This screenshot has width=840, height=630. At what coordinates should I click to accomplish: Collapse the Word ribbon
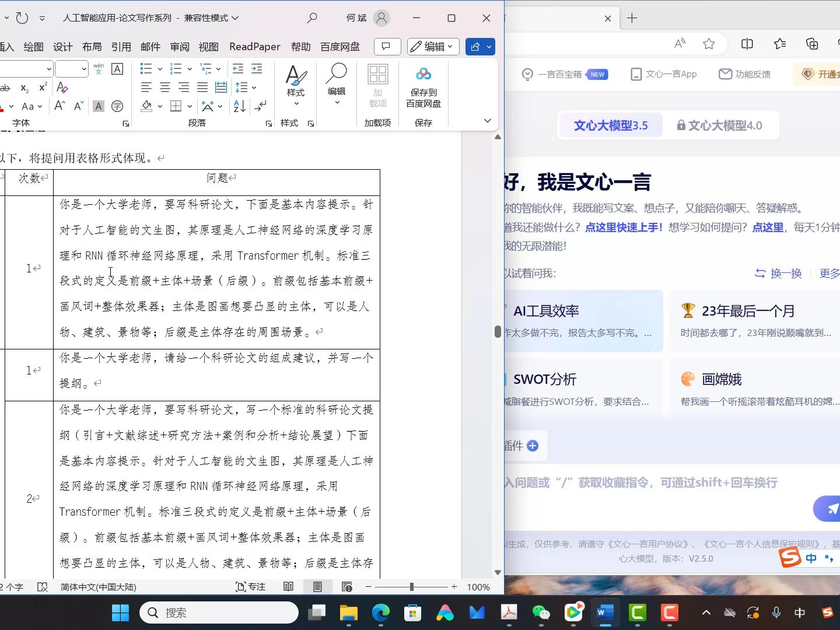(488, 121)
